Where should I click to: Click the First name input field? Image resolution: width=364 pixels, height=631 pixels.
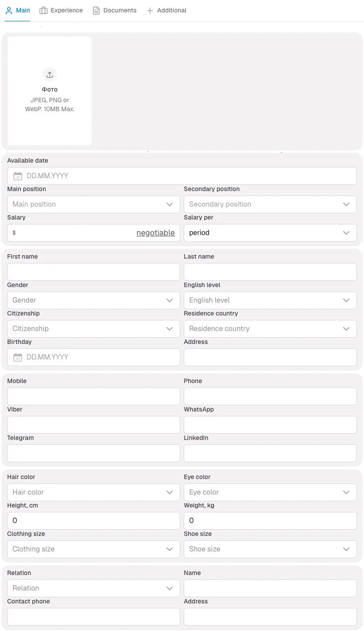pyautogui.click(x=93, y=272)
